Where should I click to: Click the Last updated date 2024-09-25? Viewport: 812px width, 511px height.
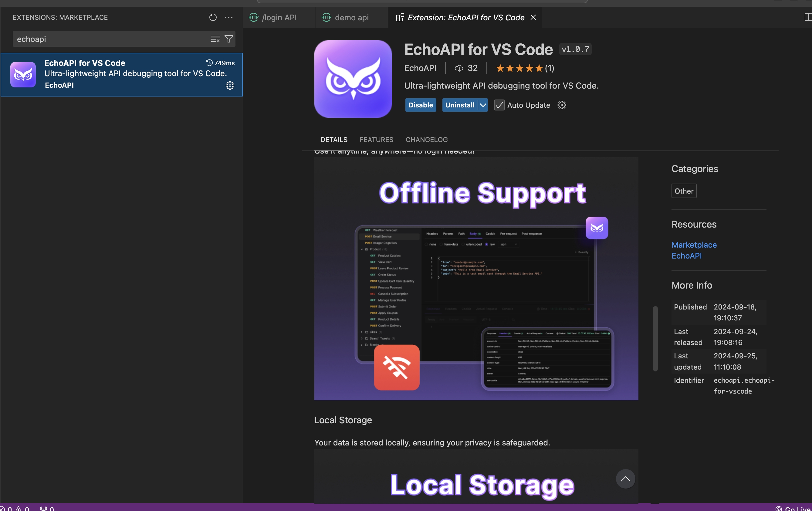[x=735, y=361]
